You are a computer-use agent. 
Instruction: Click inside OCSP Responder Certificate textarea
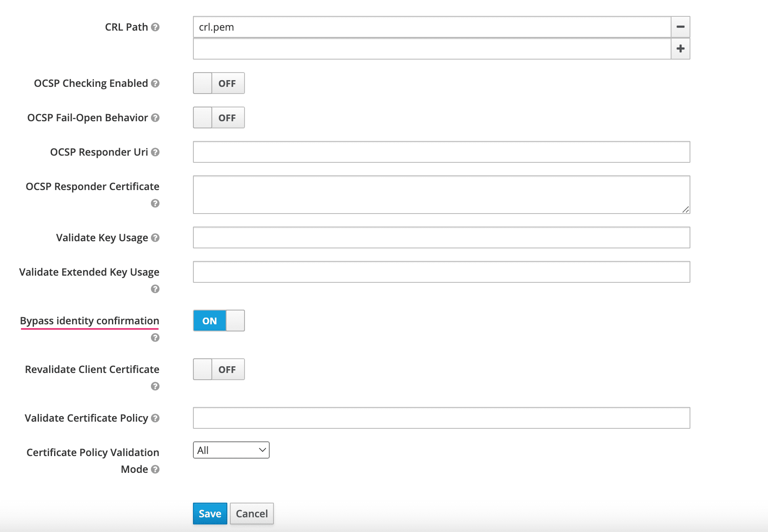(x=441, y=195)
